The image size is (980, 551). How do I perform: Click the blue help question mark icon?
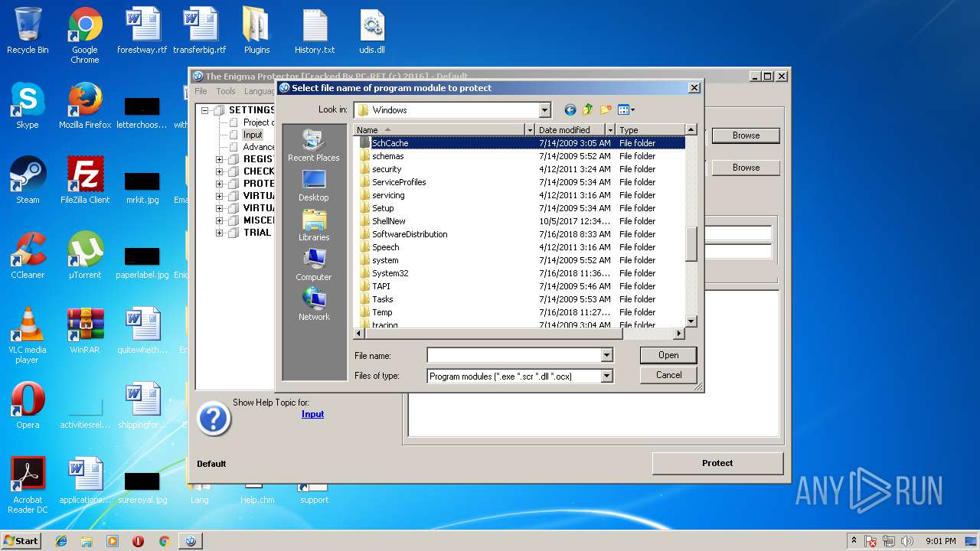click(x=214, y=419)
